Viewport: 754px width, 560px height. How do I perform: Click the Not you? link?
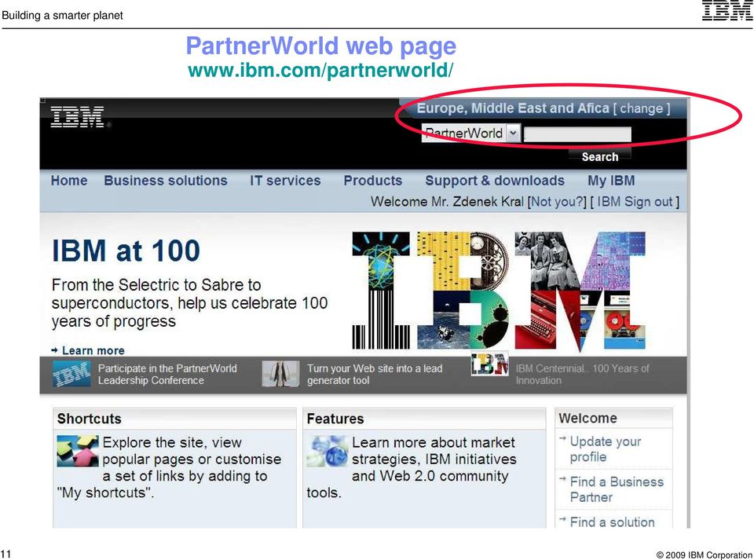[x=557, y=201]
